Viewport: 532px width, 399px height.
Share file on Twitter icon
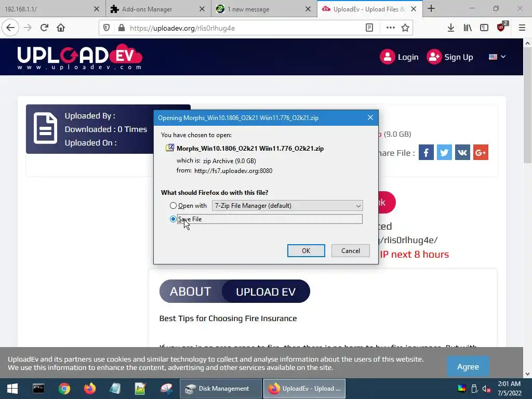coord(444,152)
